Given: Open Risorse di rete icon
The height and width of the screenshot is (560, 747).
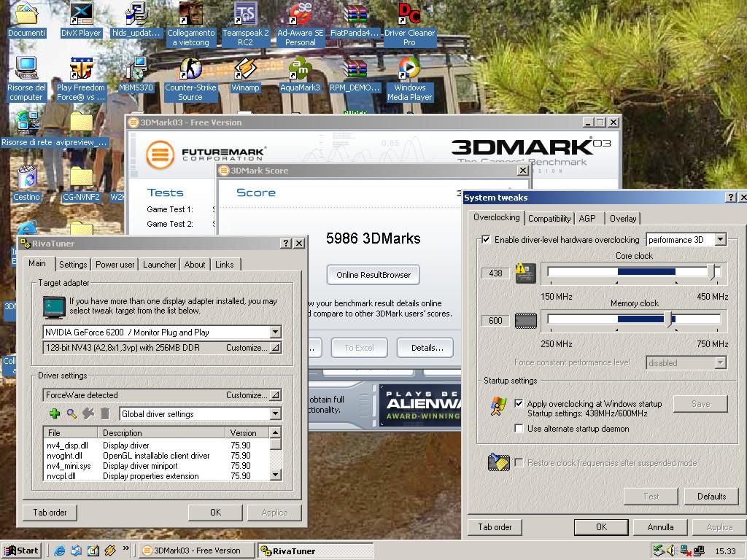Looking at the screenshot, I should pyautogui.click(x=27, y=130).
